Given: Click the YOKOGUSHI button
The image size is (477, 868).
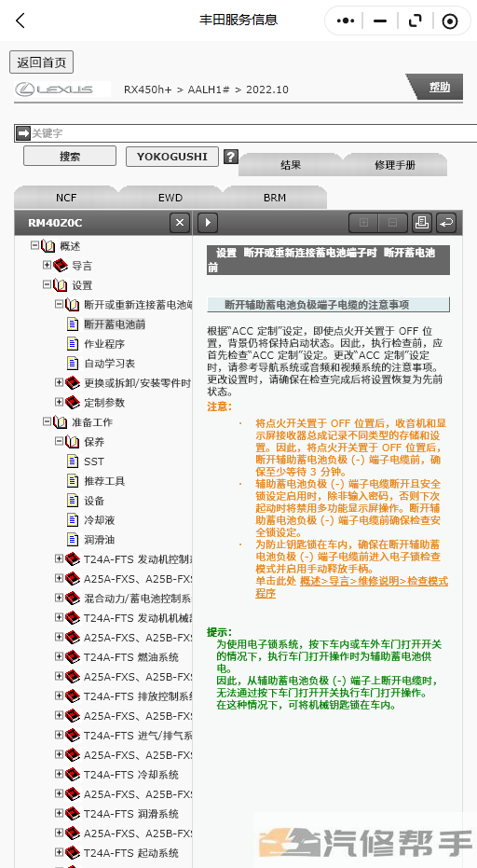Looking at the screenshot, I should tap(172, 156).
